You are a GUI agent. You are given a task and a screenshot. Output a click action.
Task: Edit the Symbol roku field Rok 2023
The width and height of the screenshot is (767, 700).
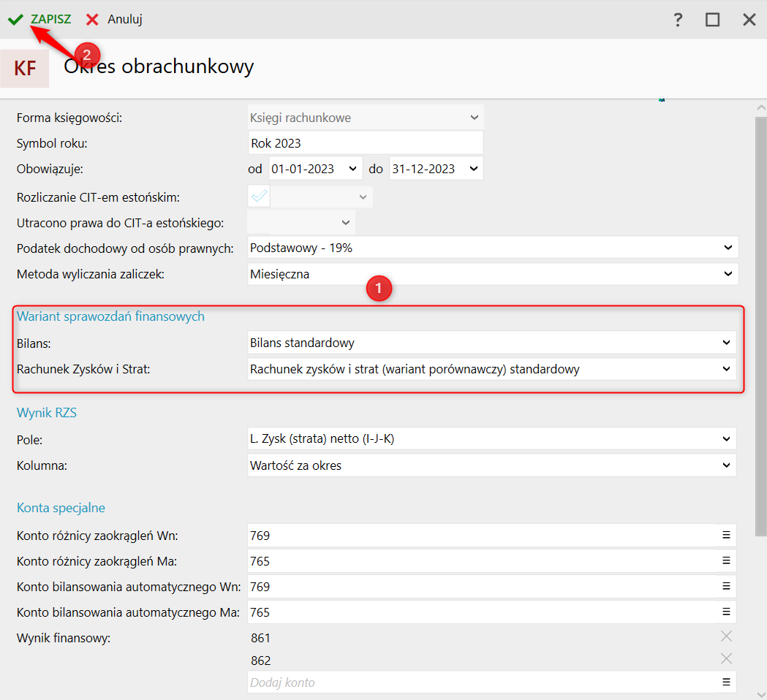(366, 143)
